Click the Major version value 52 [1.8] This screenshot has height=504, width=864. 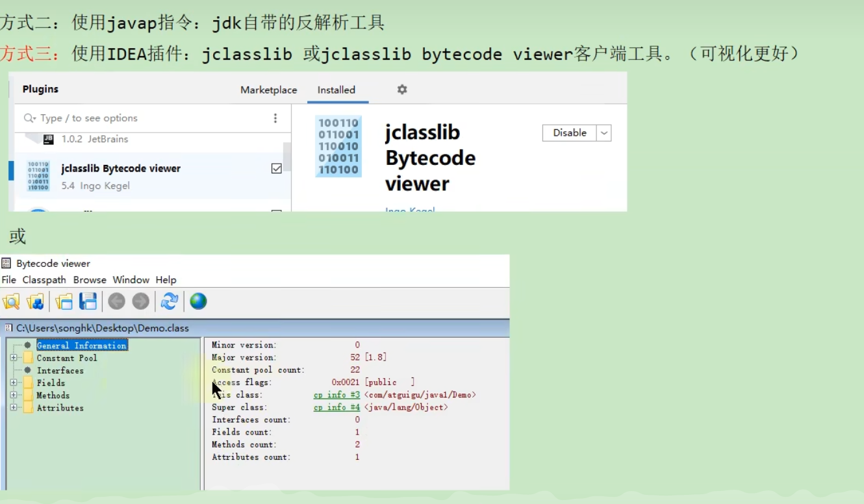[368, 357]
